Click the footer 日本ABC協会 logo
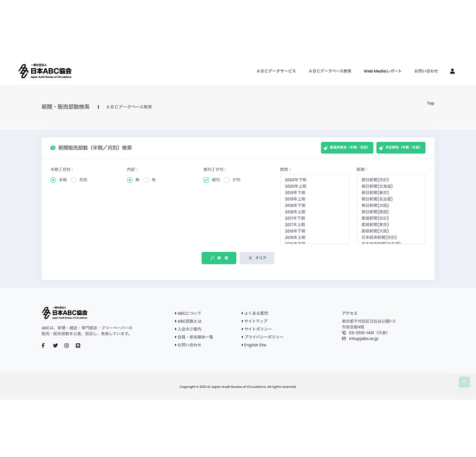476x457 pixels. tap(65, 313)
